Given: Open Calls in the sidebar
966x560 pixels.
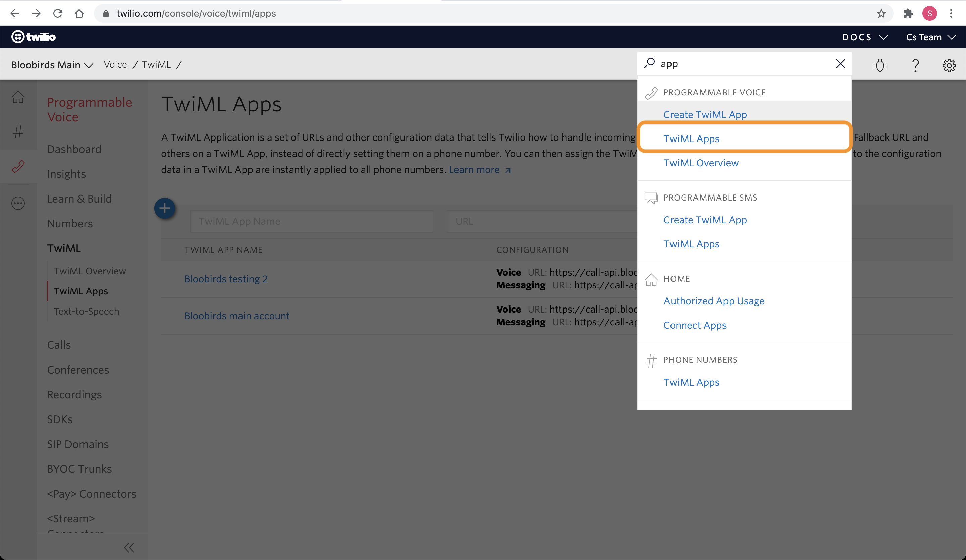Looking at the screenshot, I should coord(59,345).
